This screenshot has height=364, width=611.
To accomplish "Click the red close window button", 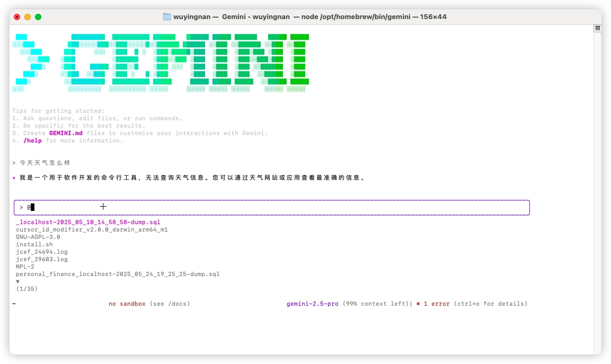I will 17,17.
